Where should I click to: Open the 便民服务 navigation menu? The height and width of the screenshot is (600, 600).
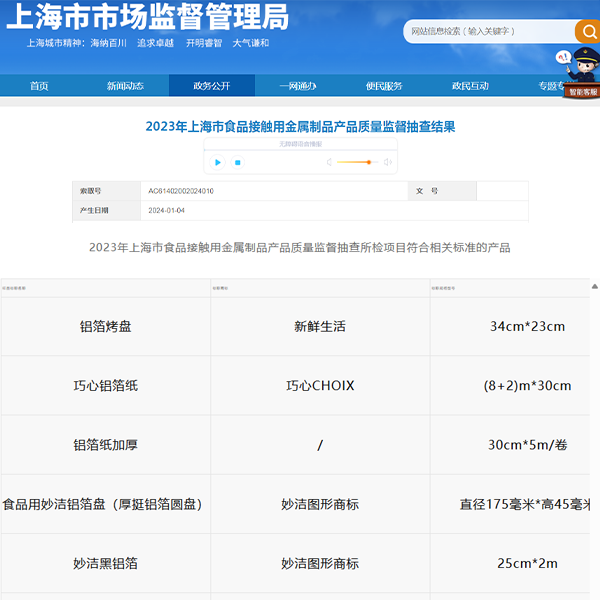click(x=384, y=86)
